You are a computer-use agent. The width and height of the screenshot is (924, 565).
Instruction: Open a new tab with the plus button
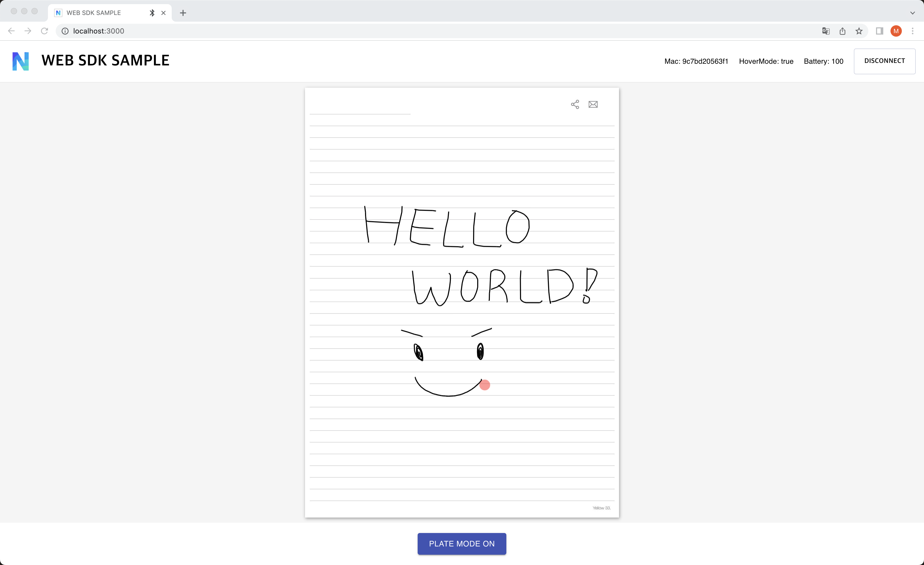[x=183, y=13]
